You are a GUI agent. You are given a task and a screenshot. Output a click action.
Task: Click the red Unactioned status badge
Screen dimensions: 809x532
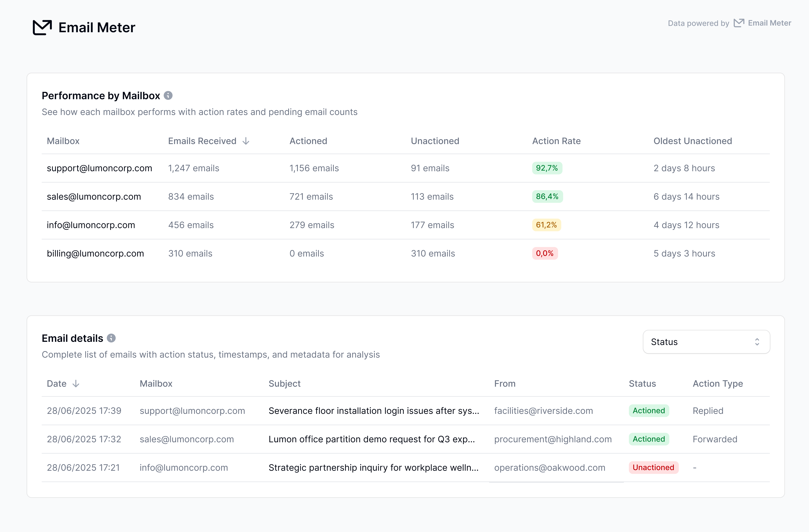653,467
